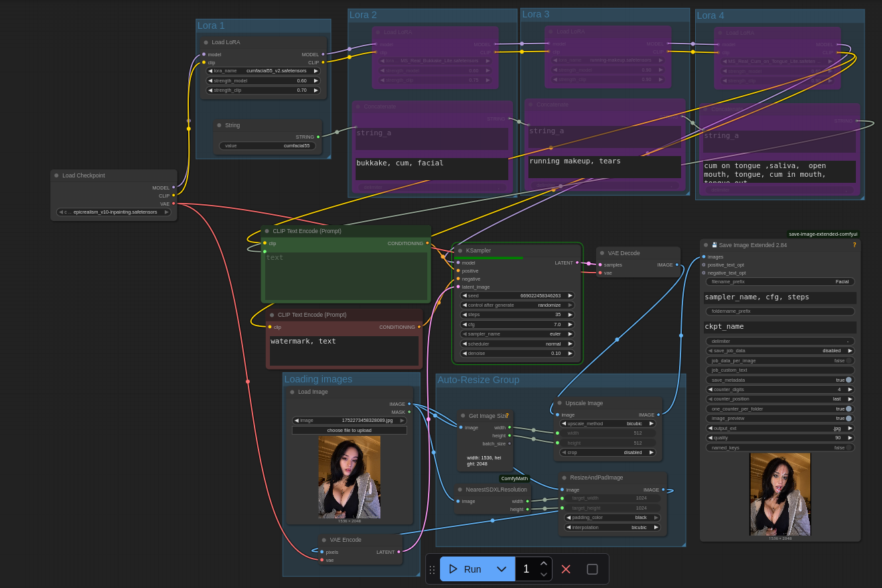Viewport: 882px width, 588px height.
Task: Click the Load Checkpoint MODEL output socket
Action: [x=173, y=188]
